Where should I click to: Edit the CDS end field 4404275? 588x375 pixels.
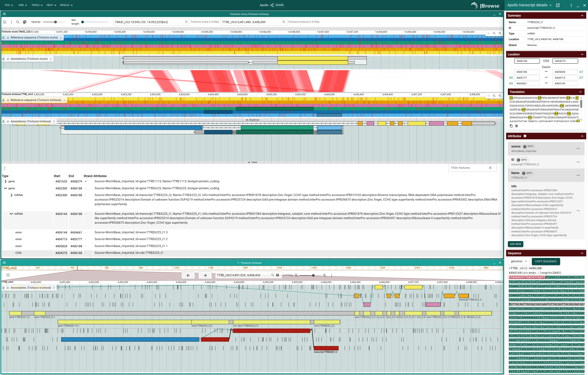565,61
